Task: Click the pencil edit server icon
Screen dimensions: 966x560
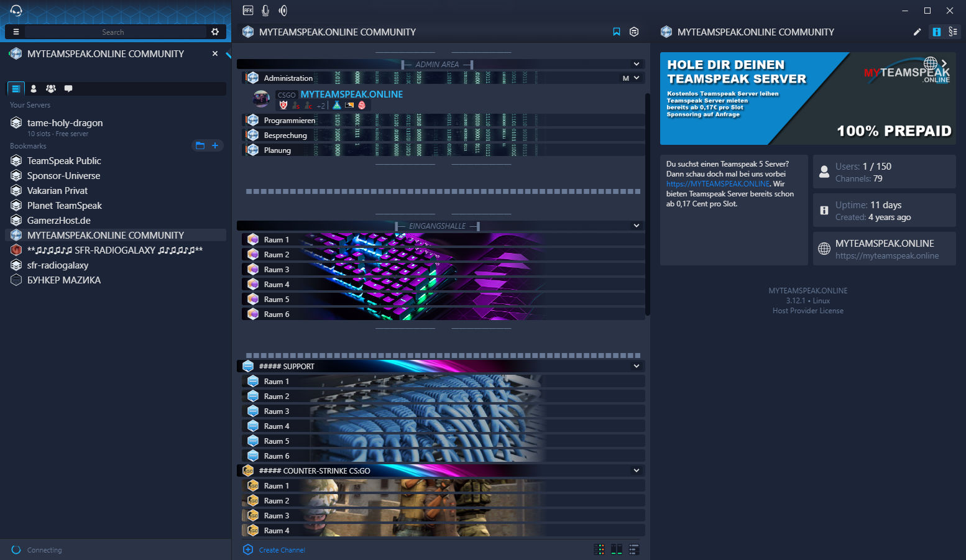Action: (917, 32)
